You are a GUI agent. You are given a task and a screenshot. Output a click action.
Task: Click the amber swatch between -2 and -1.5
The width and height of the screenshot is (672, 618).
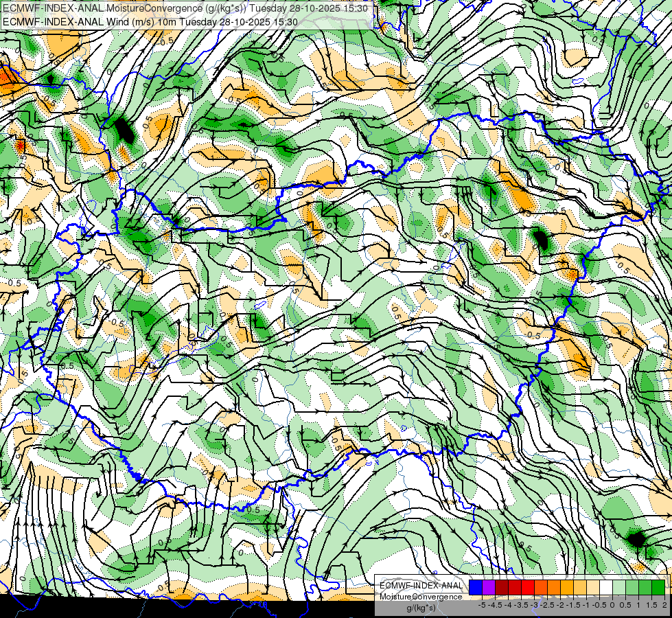pyautogui.click(x=567, y=587)
